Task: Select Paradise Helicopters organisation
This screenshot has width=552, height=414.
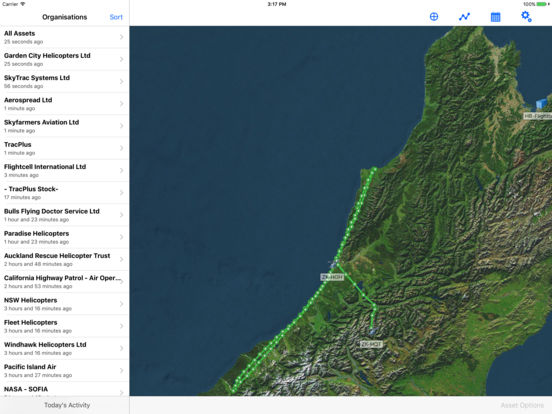Action: coord(64,237)
